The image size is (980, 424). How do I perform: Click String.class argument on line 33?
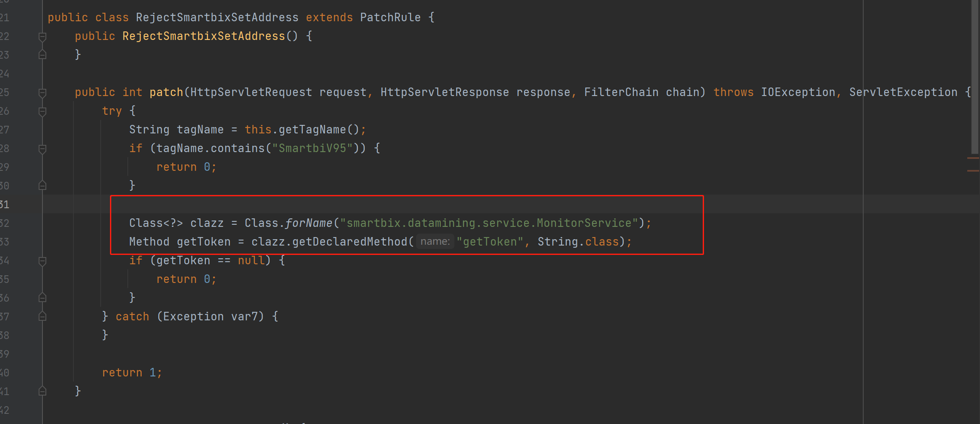[578, 242]
